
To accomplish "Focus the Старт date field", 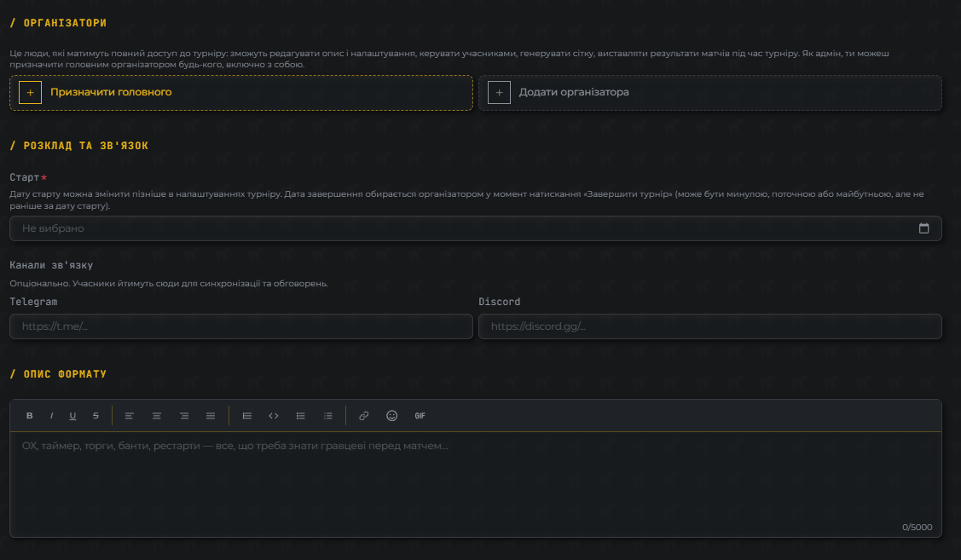I will point(476,228).
